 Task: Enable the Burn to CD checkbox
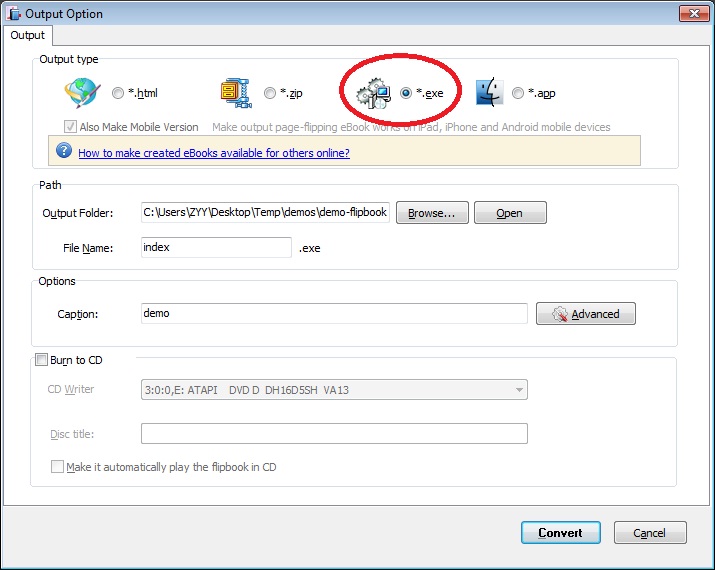(41, 360)
